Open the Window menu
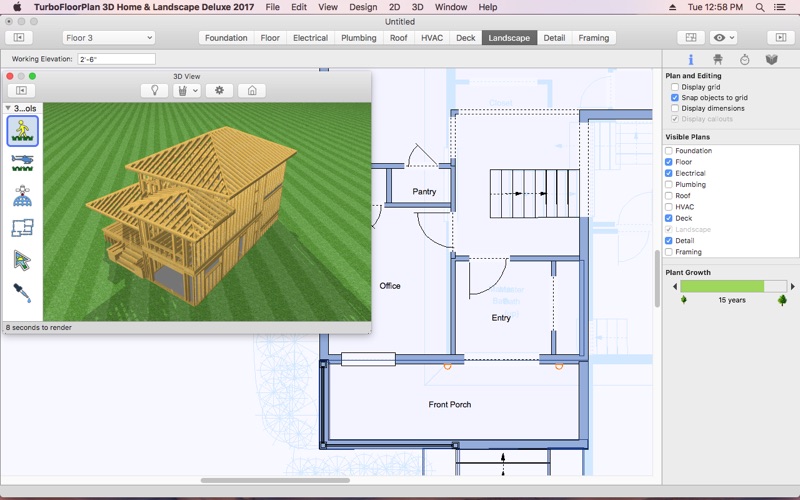The image size is (800, 500). pos(451,7)
